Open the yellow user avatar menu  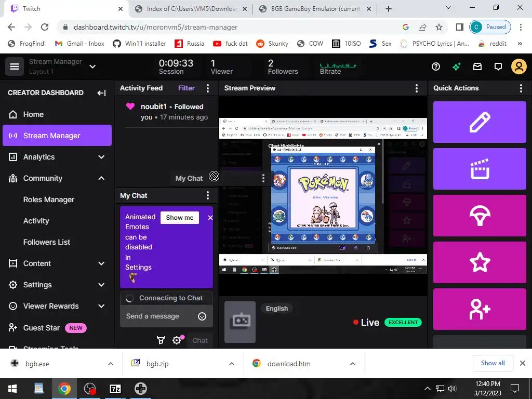(519, 66)
